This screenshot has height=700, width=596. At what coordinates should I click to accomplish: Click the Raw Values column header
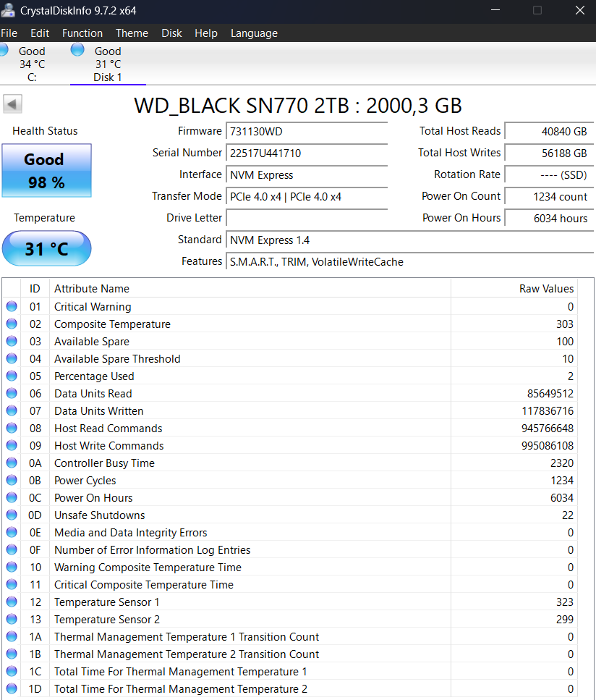pos(514,289)
